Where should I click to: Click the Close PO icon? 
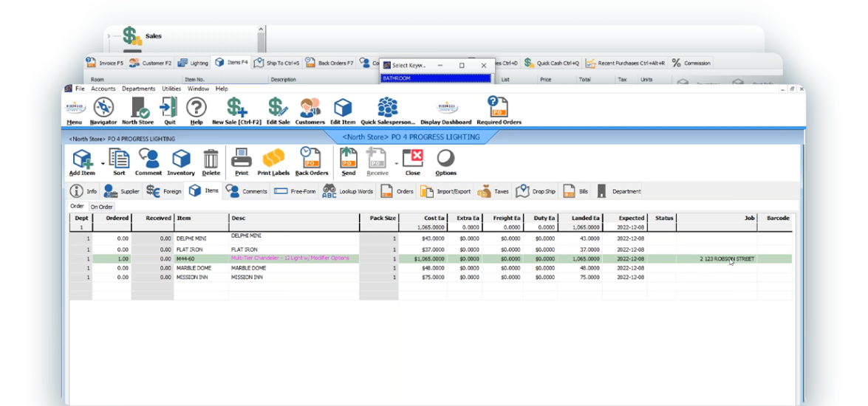click(x=412, y=162)
